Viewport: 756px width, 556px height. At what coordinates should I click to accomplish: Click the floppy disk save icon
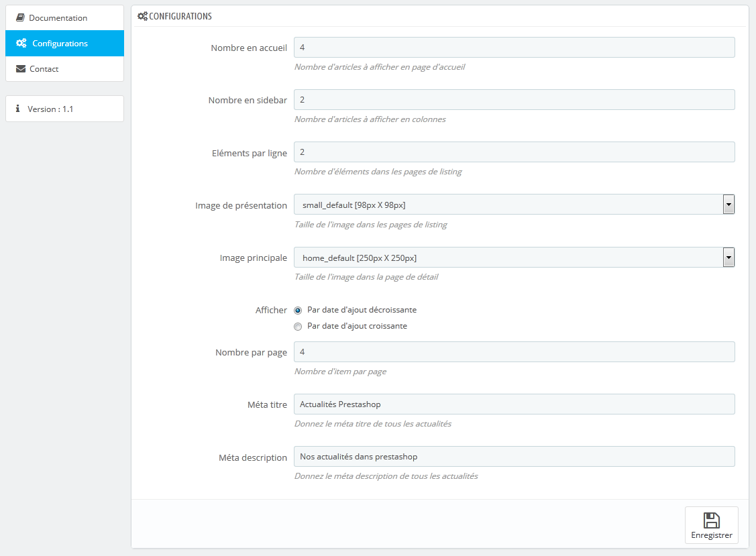coord(711,520)
